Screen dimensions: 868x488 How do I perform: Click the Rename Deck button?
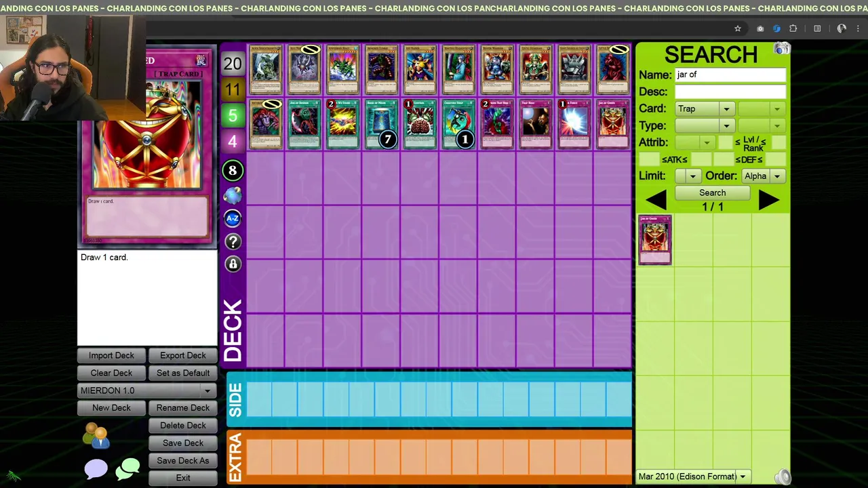[183, 408]
